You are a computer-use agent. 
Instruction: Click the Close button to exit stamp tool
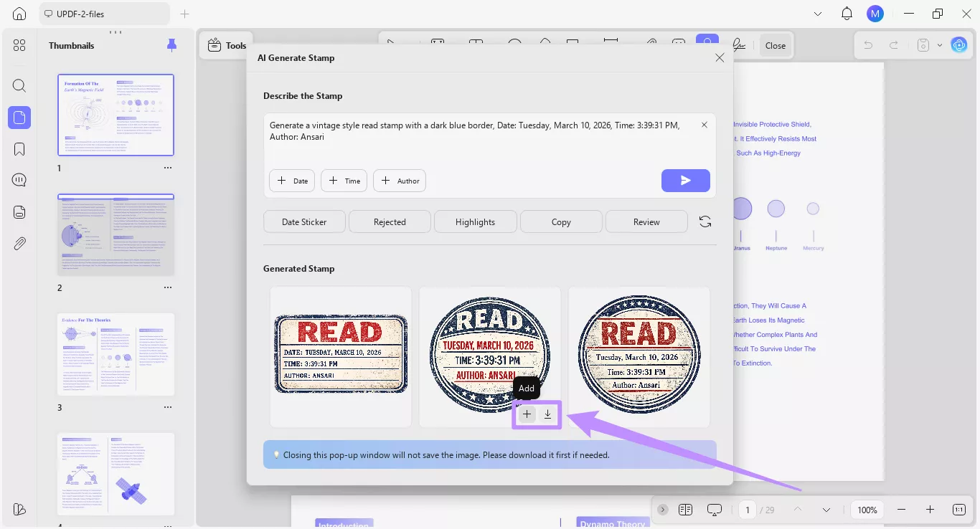point(775,44)
